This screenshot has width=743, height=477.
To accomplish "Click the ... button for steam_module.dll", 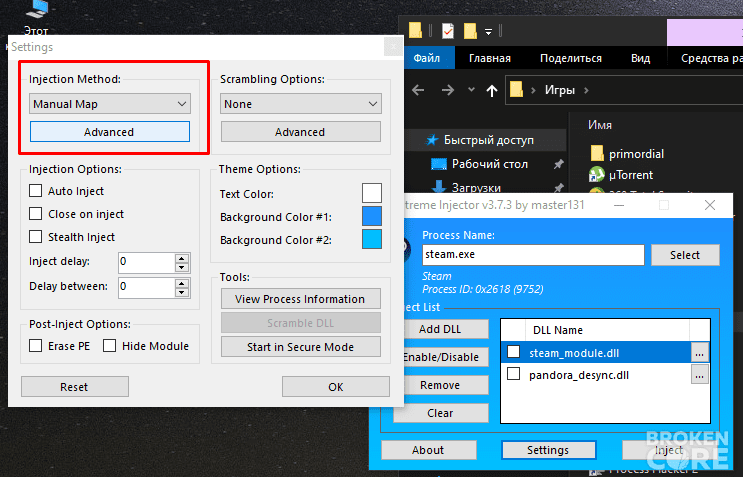I will (x=700, y=352).
